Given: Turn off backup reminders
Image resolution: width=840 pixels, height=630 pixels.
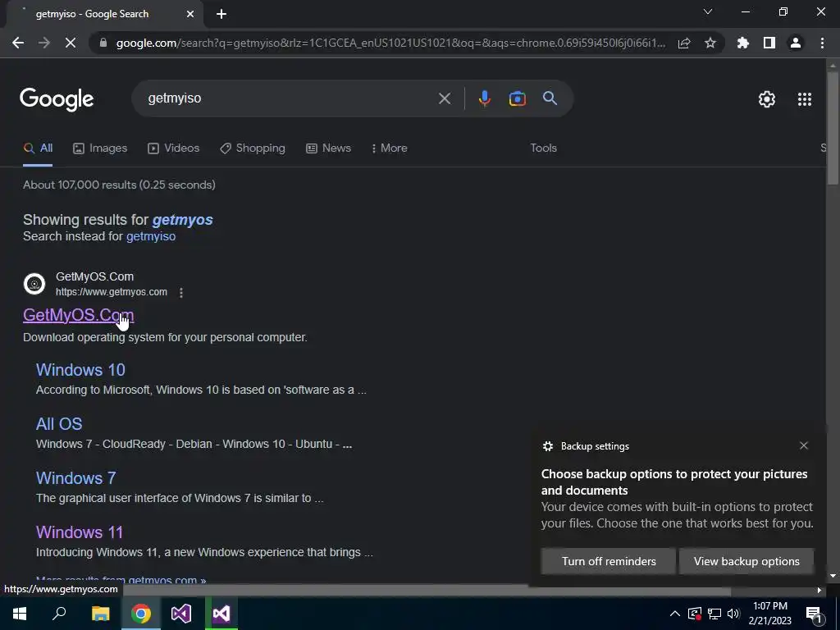Looking at the screenshot, I should click(609, 561).
